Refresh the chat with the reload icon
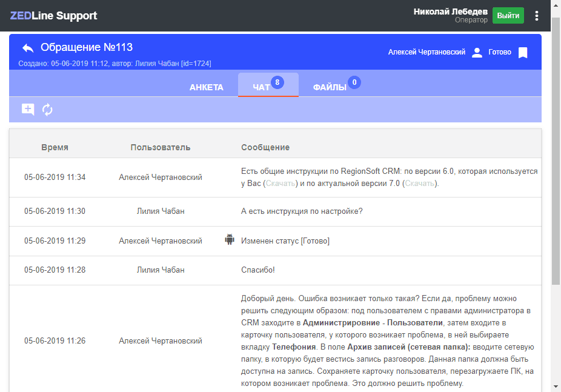 47,109
